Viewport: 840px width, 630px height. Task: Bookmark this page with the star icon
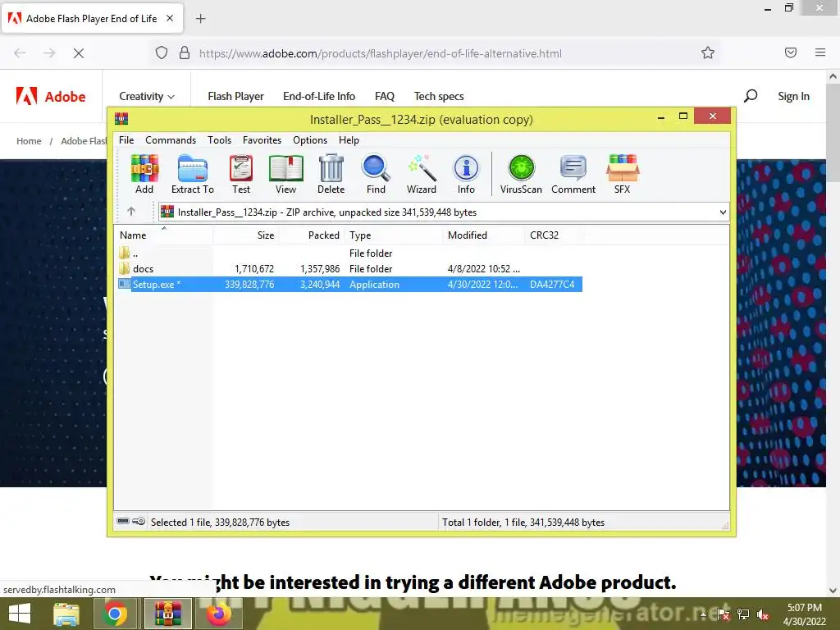point(708,52)
